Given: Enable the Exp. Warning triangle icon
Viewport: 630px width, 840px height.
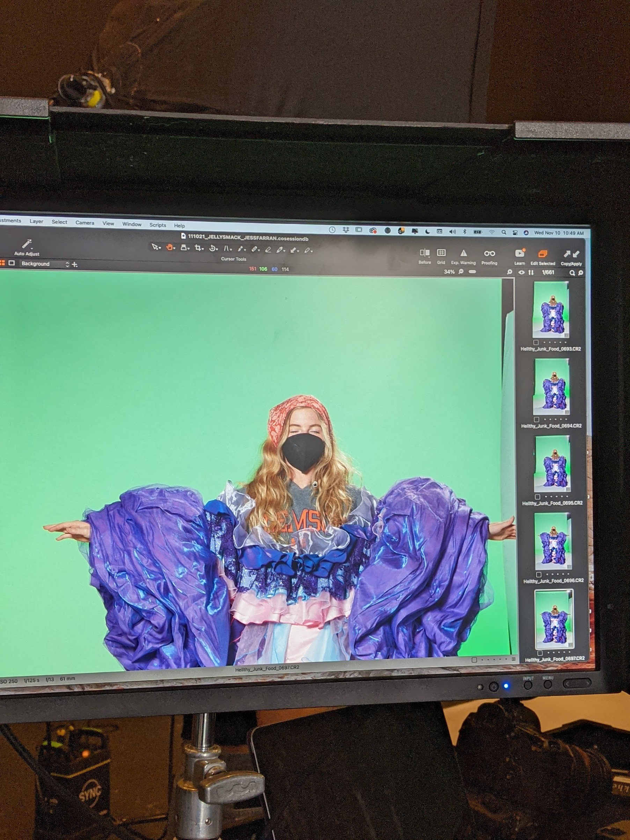Looking at the screenshot, I should point(463,253).
